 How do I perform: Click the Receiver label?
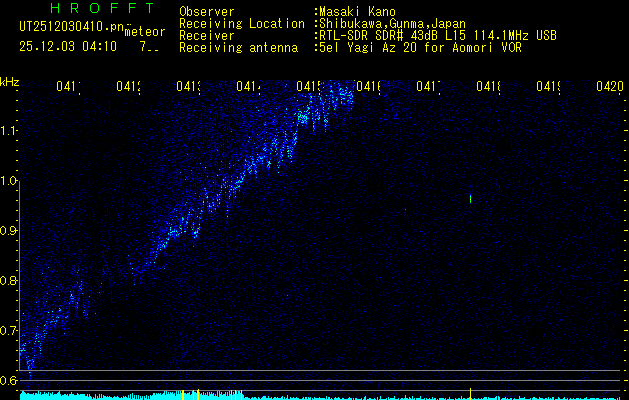coord(207,36)
